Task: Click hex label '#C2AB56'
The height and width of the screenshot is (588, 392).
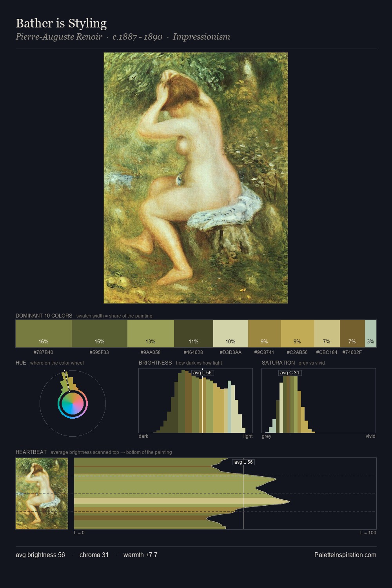Action: pyautogui.click(x=297, y=352)
